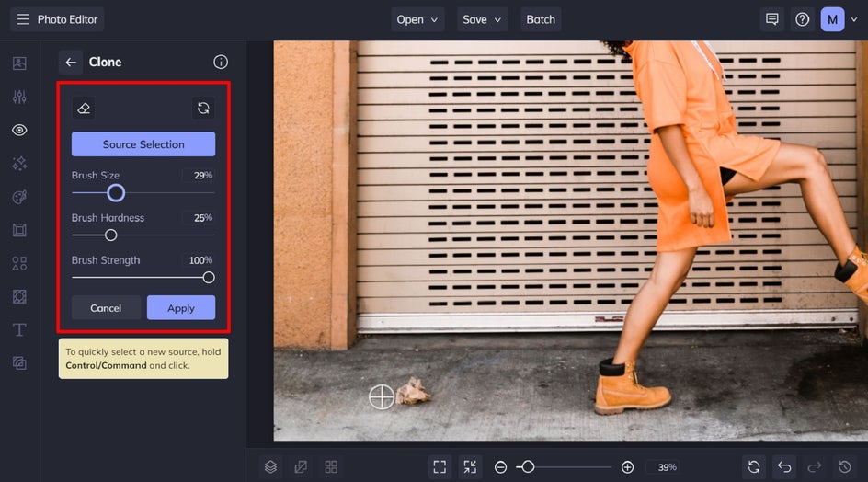This screenshot has width=868, height=482.
Task: Open the Edit sliders sidebar icon
Action: click(19, 97)
